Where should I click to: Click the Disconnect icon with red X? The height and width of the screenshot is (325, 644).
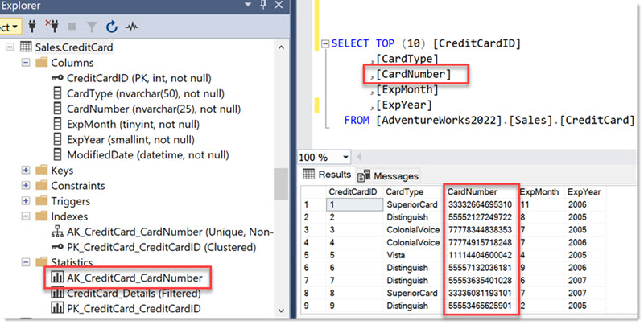tap(54, 26)
